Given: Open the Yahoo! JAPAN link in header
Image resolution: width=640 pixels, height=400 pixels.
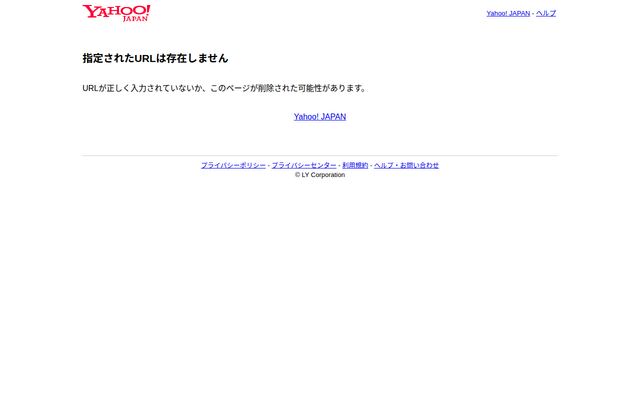Looking at the screenshot, I should (x=508, y=13).
